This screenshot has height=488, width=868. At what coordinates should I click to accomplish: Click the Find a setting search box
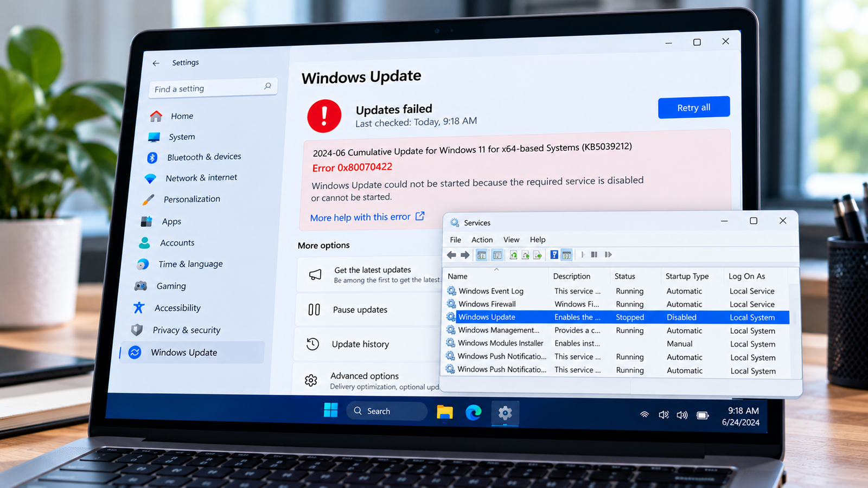213,88
